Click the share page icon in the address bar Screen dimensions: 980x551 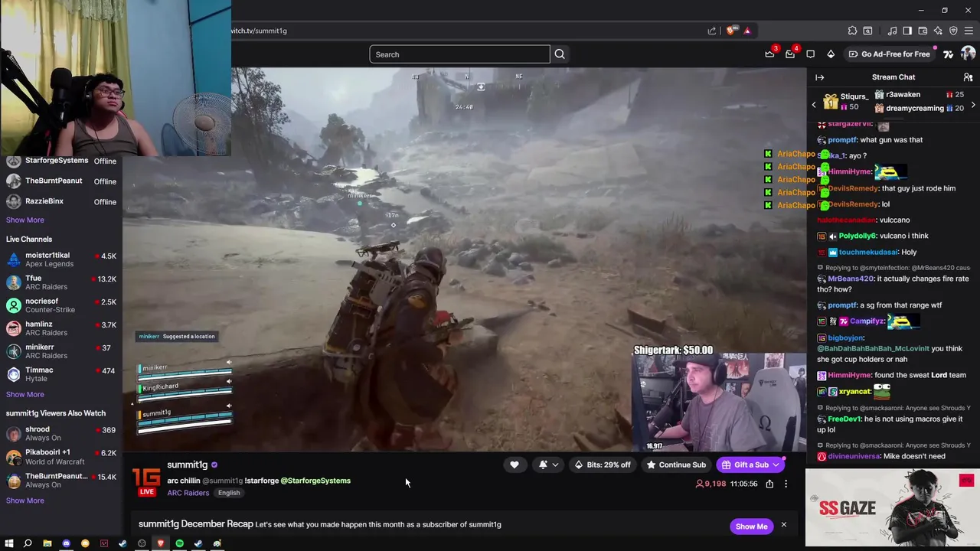[x=712, y=31]
